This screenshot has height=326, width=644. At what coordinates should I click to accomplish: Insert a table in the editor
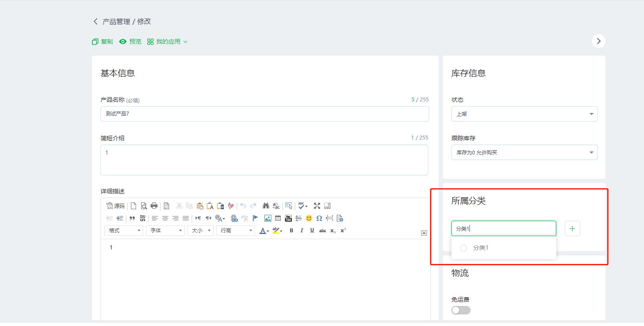pyautogui.click(x=278, y=218)
